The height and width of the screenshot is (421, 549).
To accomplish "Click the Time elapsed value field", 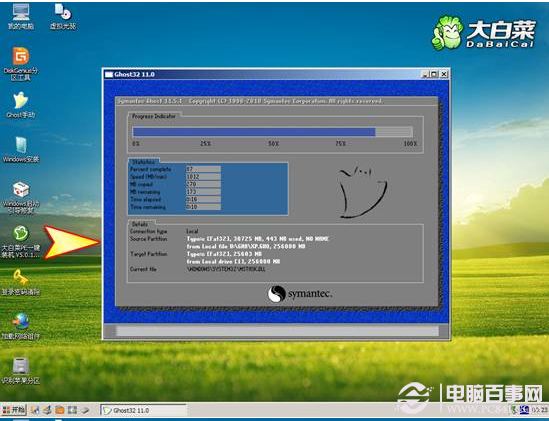I will (x=203, y=199).
